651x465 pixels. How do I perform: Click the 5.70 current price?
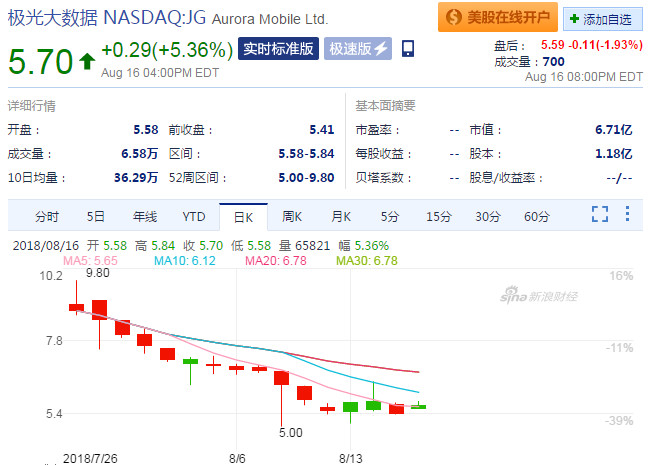coord(40,61)
